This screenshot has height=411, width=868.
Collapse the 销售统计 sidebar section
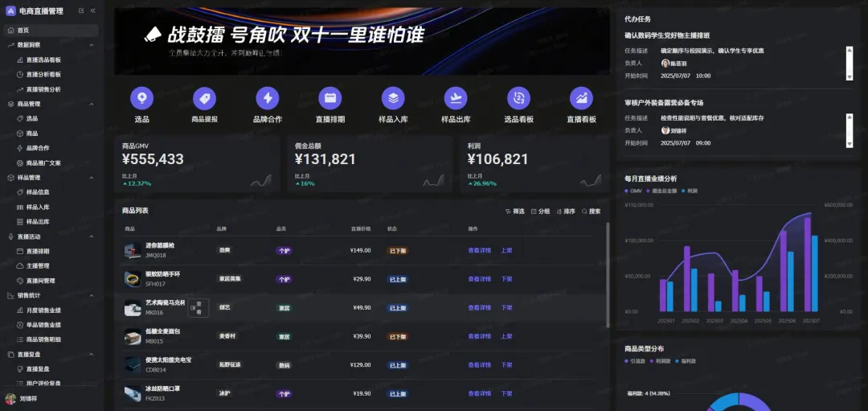[92, 295]
